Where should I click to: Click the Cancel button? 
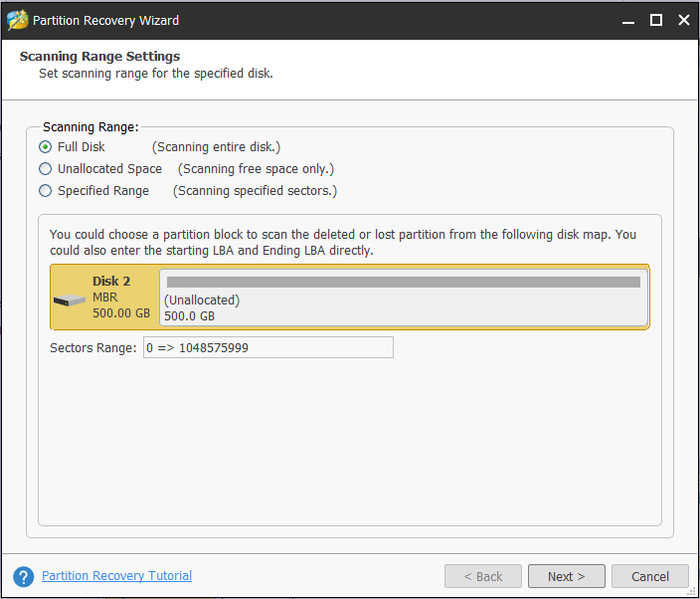click(650, 576)
